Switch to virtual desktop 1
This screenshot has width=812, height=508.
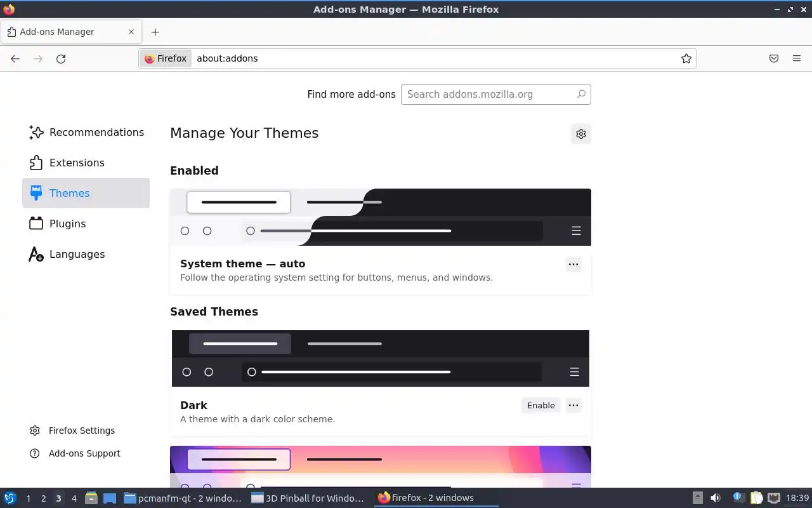tap(28, 498)
